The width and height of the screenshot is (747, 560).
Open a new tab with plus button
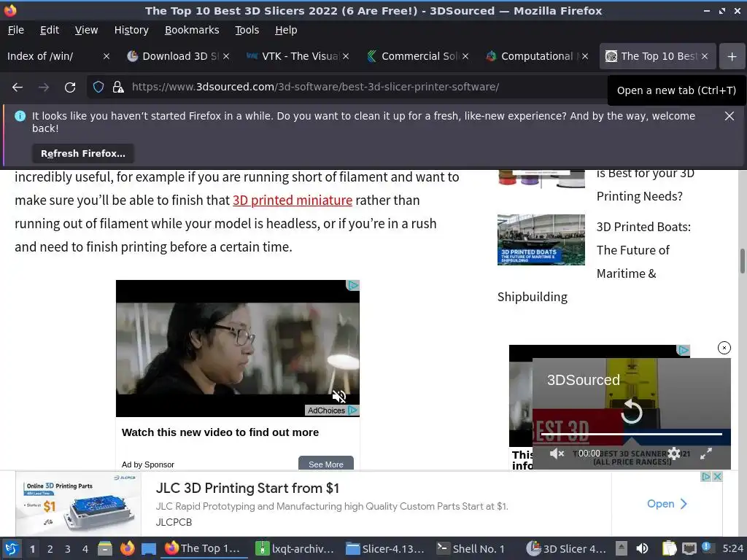[732, 56]
